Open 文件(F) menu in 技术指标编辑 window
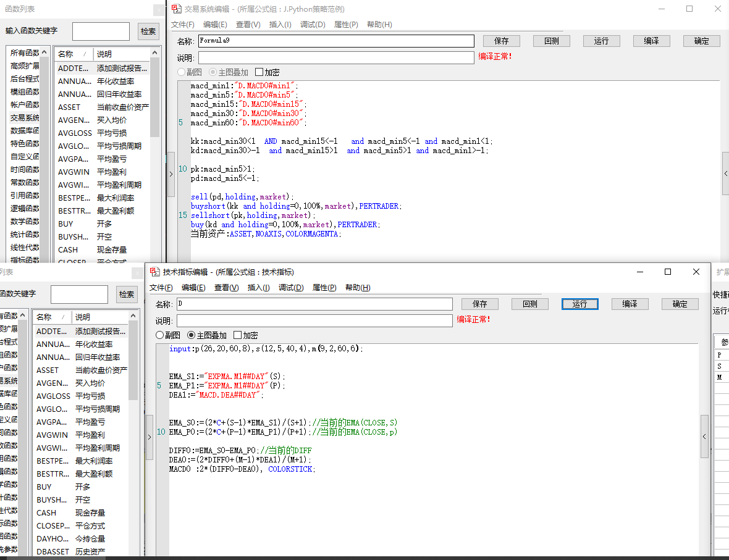 pyautogui.click(x=161, y=288)
